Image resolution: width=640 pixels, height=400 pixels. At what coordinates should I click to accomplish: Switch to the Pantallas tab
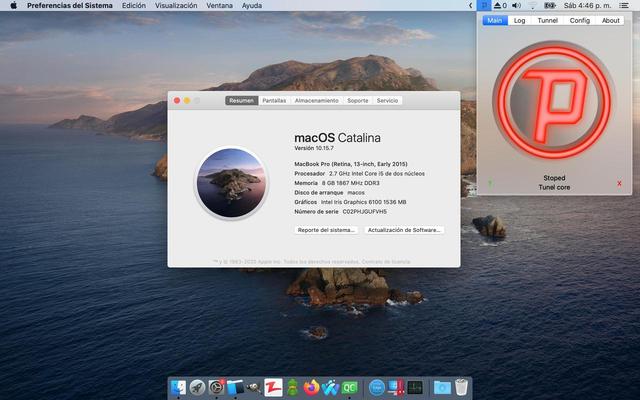pos(274,100)
